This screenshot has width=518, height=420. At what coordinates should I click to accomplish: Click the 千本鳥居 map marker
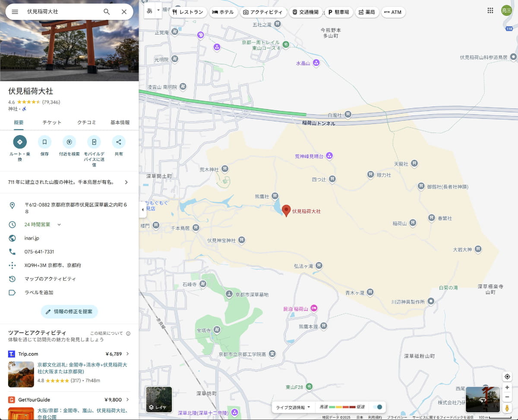(196, 227)
